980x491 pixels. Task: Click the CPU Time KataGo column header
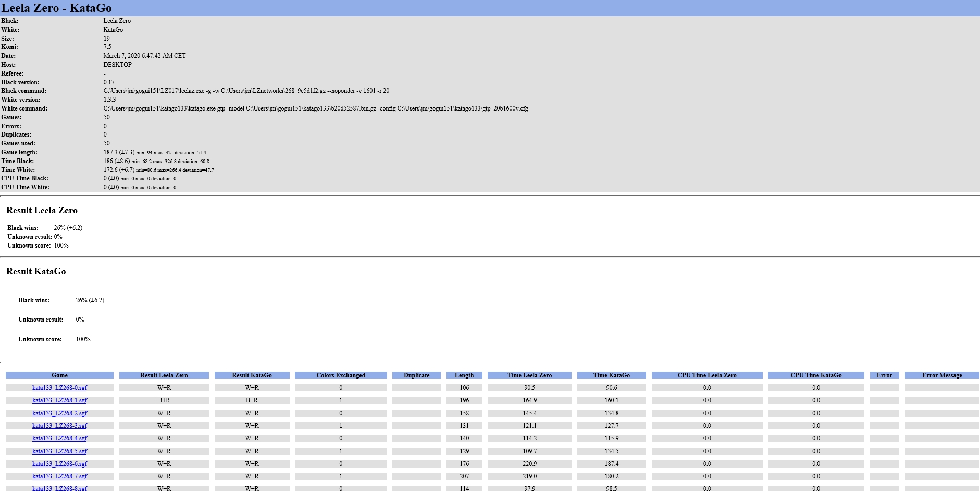tap(816, 375)
